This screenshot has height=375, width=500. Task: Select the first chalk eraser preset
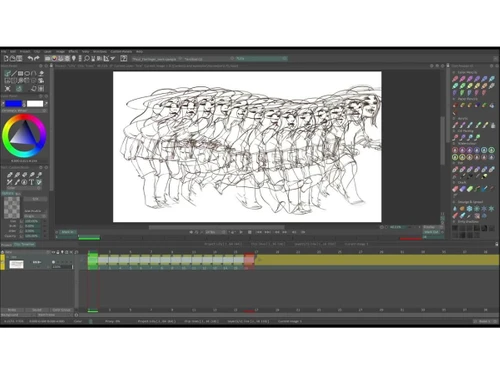(x=455, y=189)
